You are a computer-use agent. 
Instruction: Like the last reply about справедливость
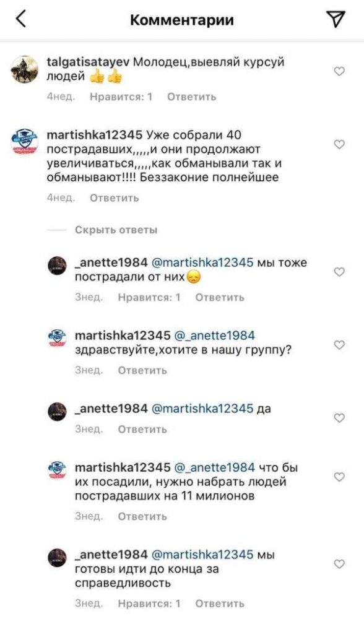pyautogui.click(x=339, y=564)
